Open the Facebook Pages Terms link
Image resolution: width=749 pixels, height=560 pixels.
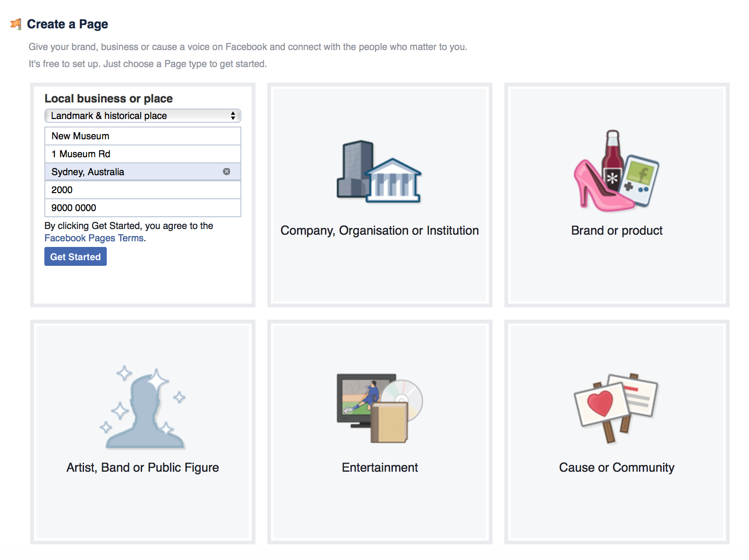(94, 238)
